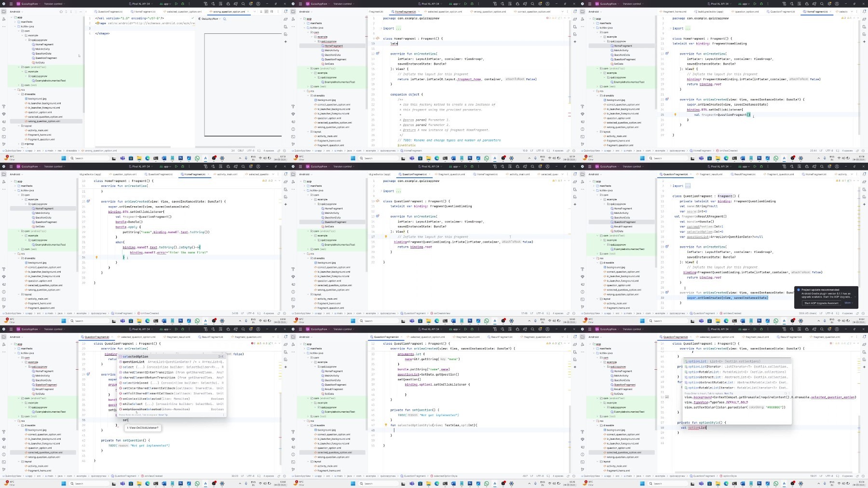Open QuizzAppNew theme dropdown in the layout preview
The image size is (868, 488).
click(x=209, y=19)
